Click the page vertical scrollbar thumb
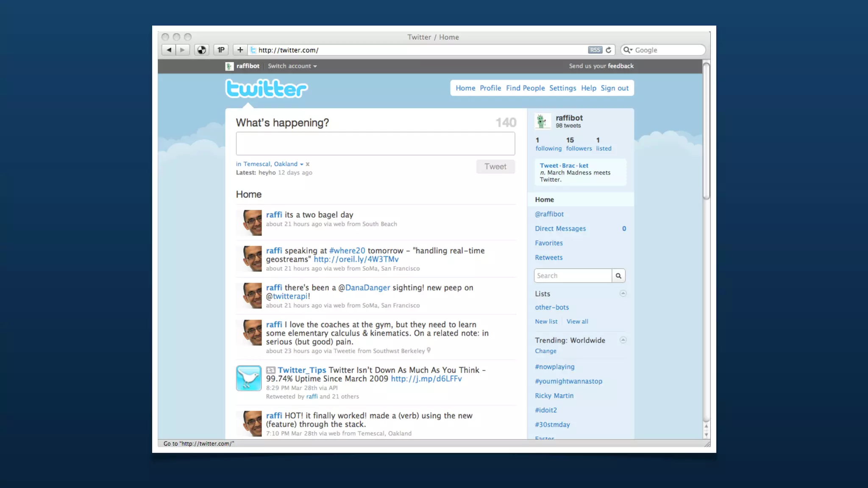This screenshot has height=488, width=868. [x=706, y=131]
